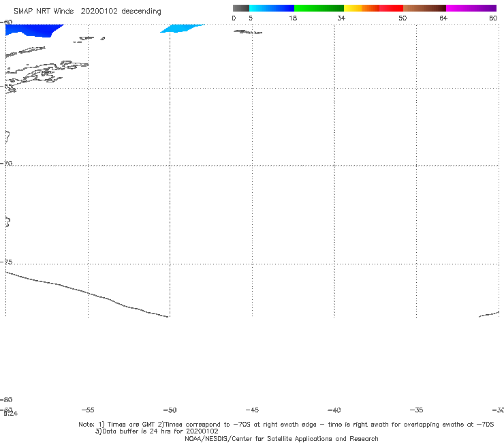
Task: Select the cyan-blue segment of the color scale
Action: click(x=272, y=8)
